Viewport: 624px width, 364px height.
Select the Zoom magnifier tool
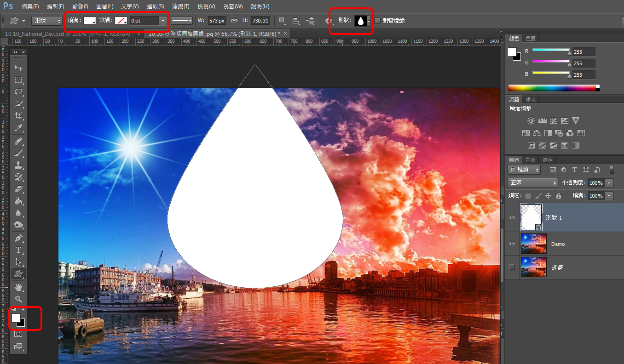pos(18,299)
